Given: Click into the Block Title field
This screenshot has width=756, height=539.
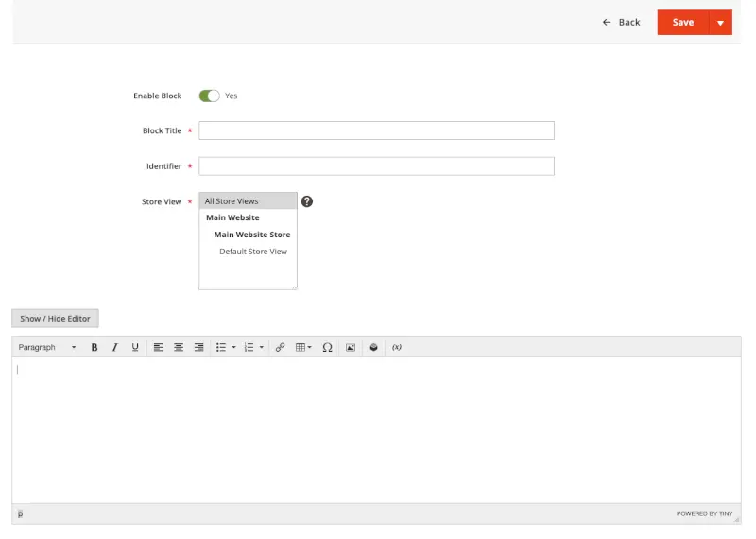Looking at the screenshot, I should (x=376, y=130).
